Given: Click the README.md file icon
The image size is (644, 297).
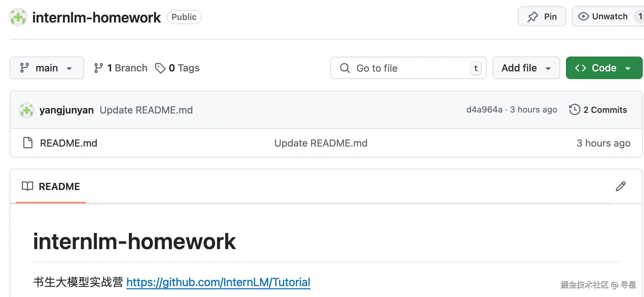Looking at the screenshot, I should click(28, 143).
